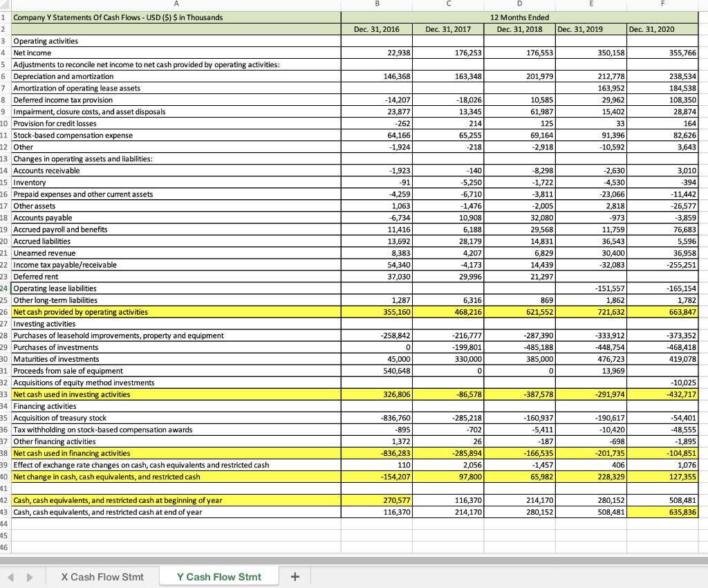
Task: Select column A header
Action: tap(176, 3)
